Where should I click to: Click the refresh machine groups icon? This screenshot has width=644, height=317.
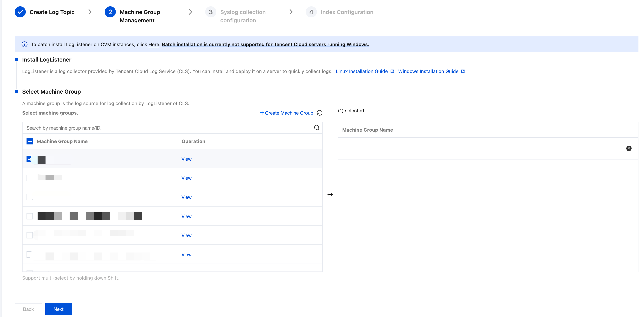pos(319,113)
